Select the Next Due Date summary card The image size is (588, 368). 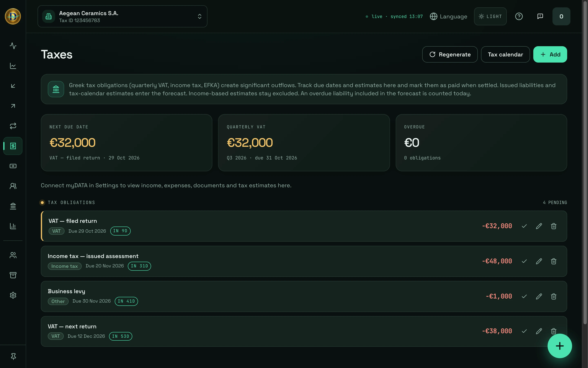pyautogui.click(x=126, y=143)
